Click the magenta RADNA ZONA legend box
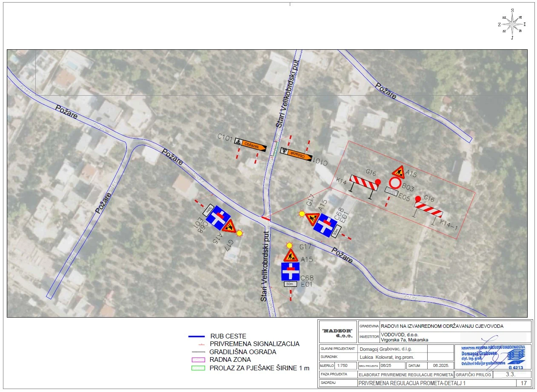The image size is (537, 392). pyautogui.click(x=197, y=360)
